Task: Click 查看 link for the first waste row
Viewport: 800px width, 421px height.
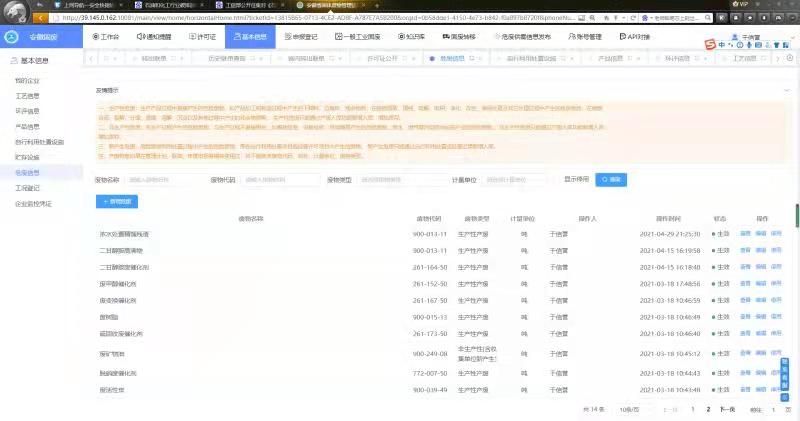Action: [745, 234]
